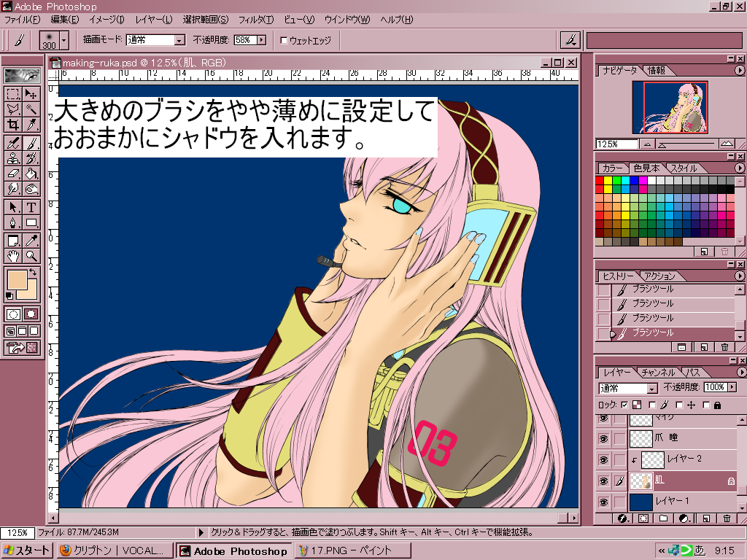The width and height of the screenshot is (747, 560).
Task: Select the Zoom magnifier tool
Action: [31, 256]
